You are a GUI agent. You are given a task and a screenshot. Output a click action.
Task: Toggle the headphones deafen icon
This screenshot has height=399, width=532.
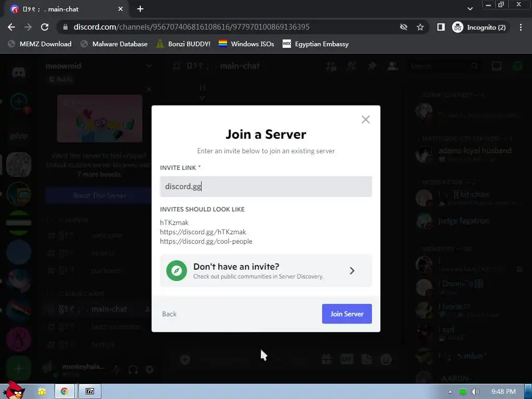tap(133, 369)
